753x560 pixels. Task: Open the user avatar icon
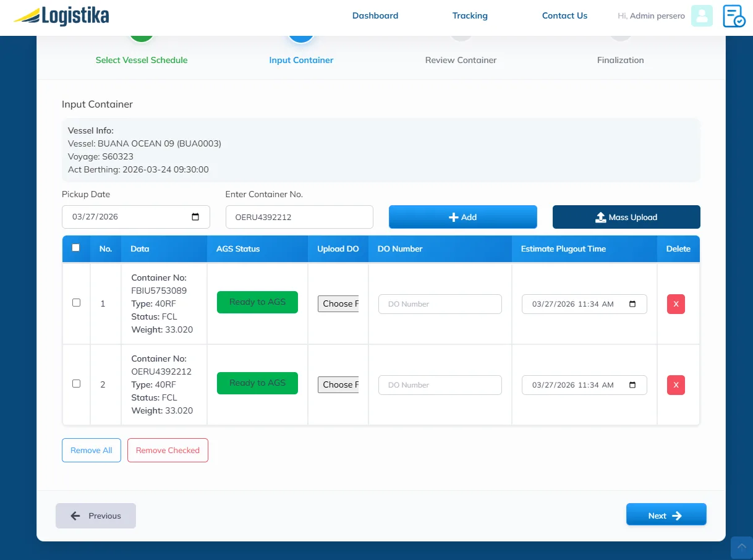click(702, 16)
